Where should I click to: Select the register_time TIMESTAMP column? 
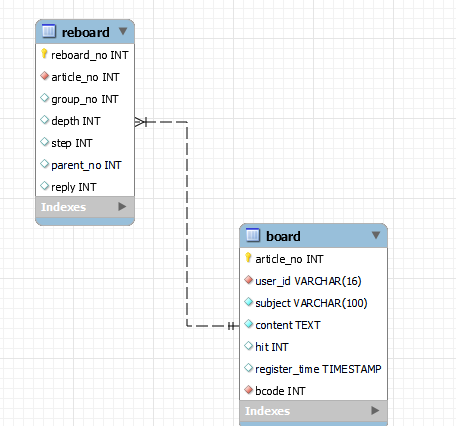click(x=318, y=369)
